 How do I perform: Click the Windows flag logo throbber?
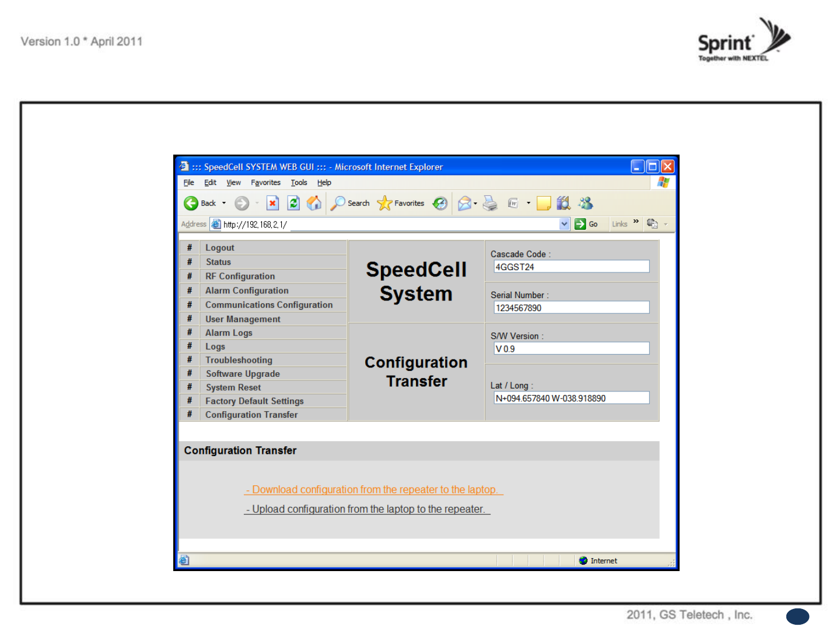663,182
